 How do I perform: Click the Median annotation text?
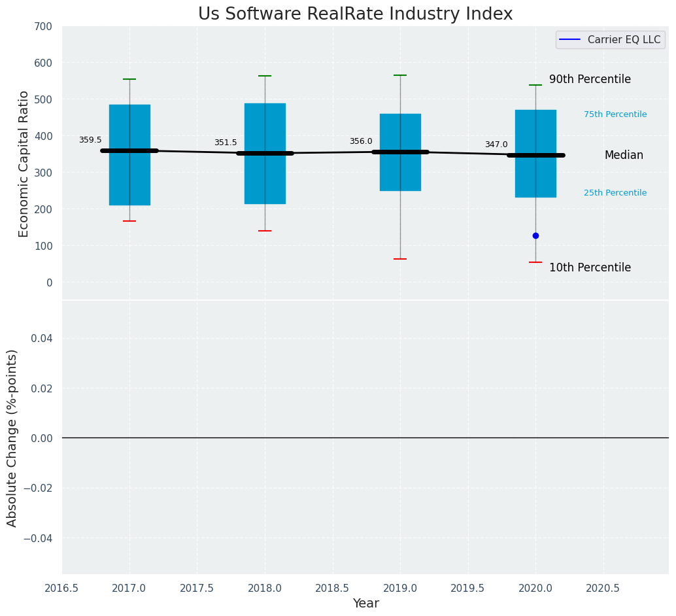(x=624, y=155)
